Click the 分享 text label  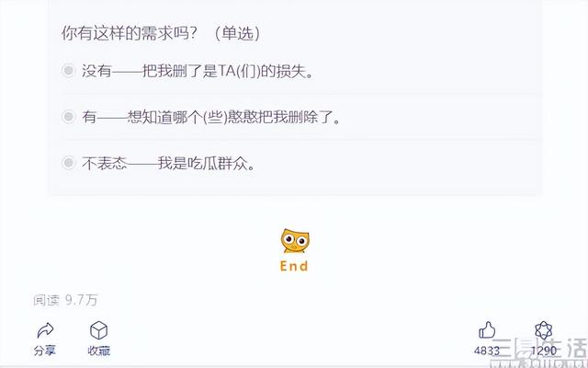[45, 351]
